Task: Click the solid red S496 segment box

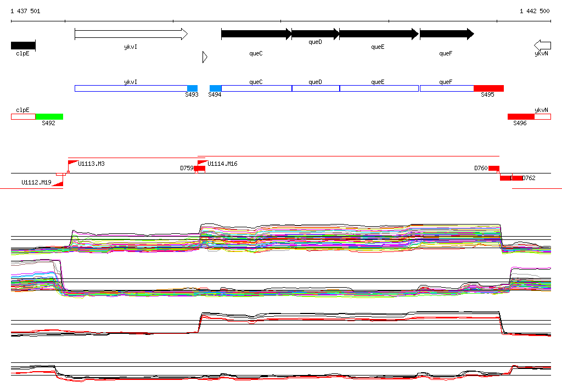Action: (521, 116)
